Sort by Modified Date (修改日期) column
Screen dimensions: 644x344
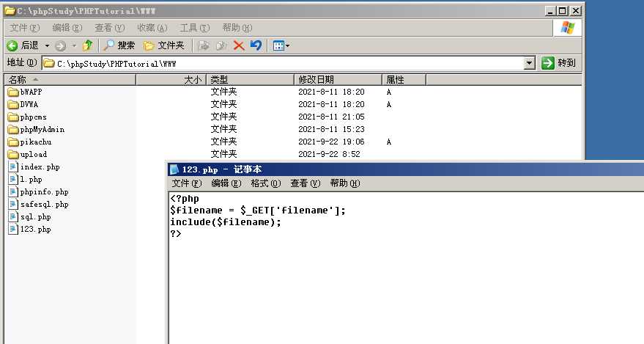coord(337,79)
